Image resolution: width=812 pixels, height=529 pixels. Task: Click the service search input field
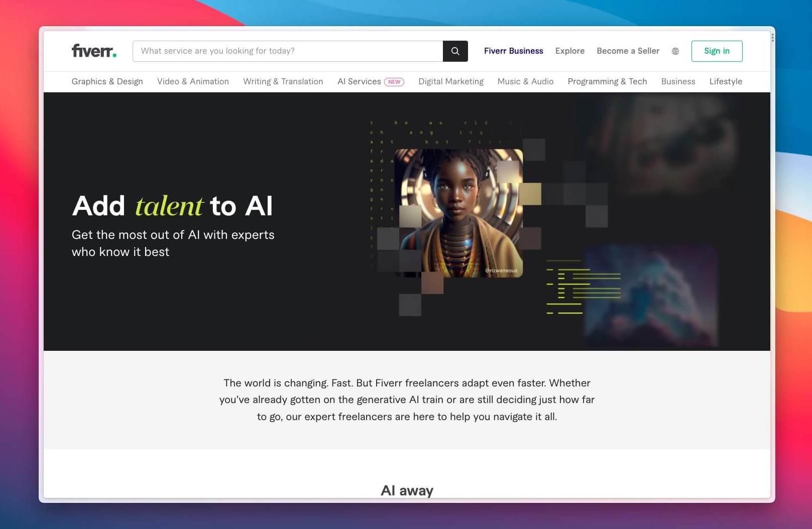coord(288,51)
